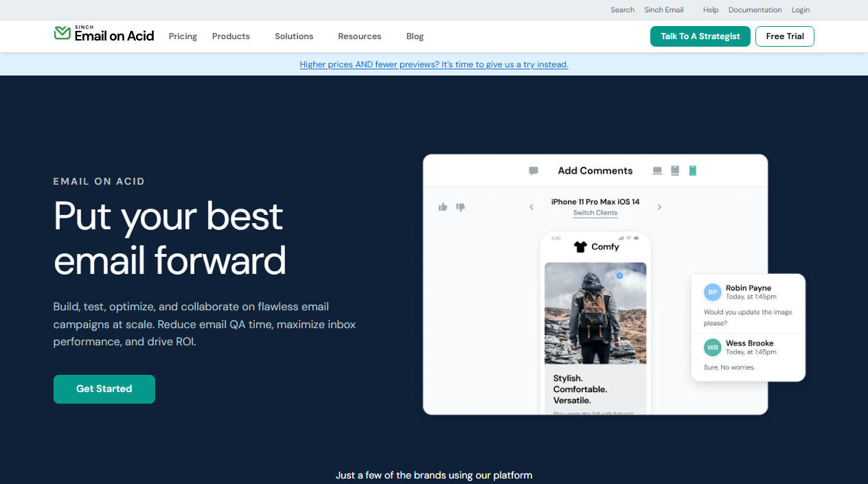The height and width of the screenshot is (484, 868).
Task: Click the higher prices banner link
Action: click(x=434, y=65)
